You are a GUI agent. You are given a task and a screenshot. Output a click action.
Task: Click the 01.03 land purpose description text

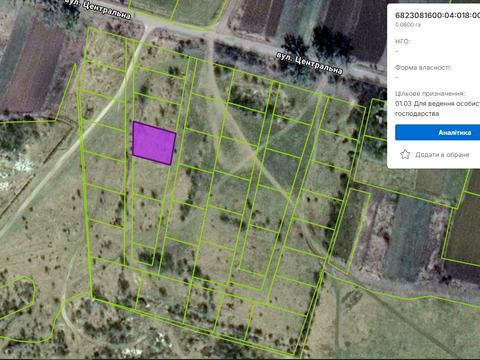point(437,109)
